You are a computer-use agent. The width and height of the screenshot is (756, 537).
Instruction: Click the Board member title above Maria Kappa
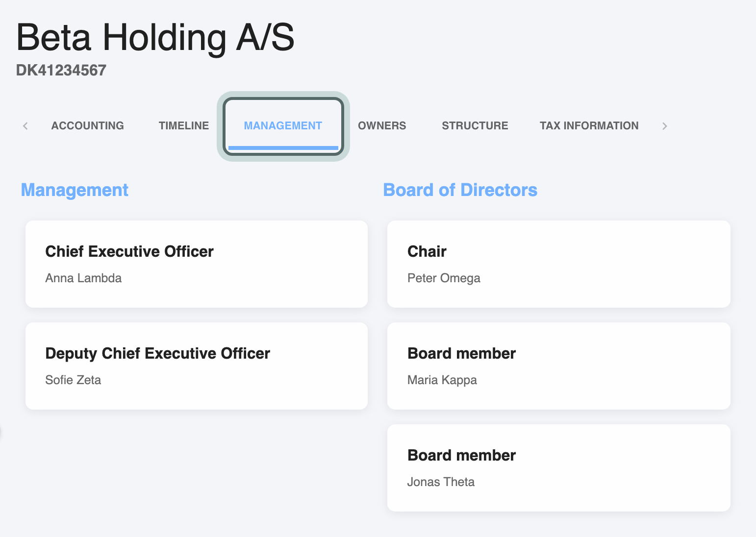[x=461, y=353]
